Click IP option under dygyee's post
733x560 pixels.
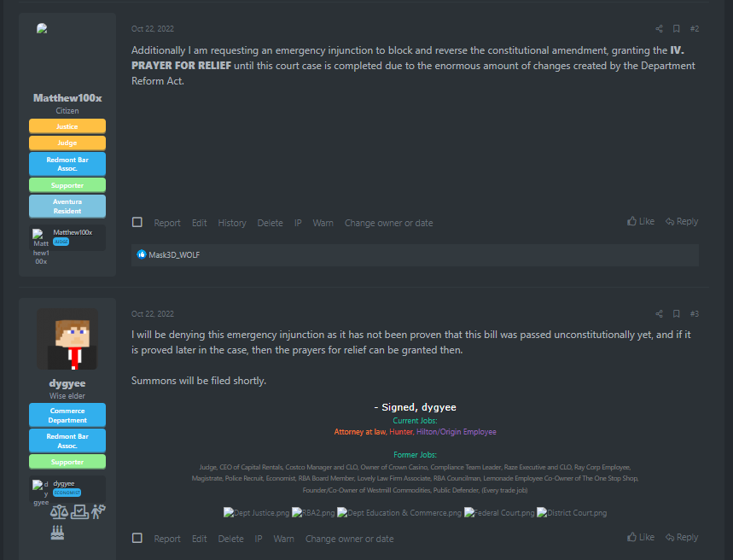[259, 539]
